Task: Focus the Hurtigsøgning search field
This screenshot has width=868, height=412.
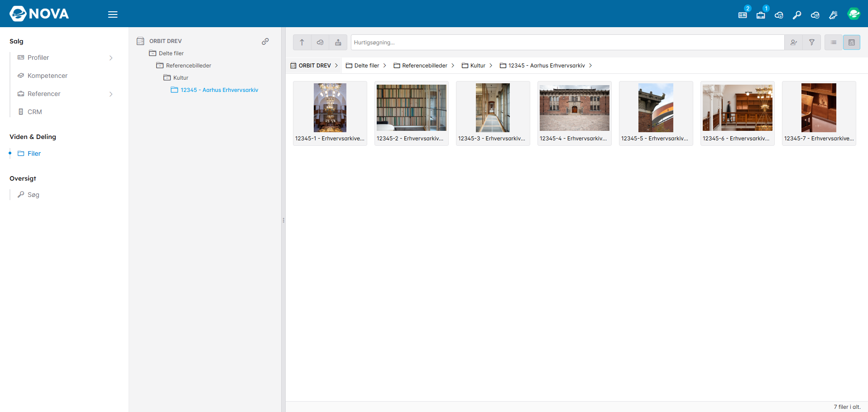Action: point(567,43)
